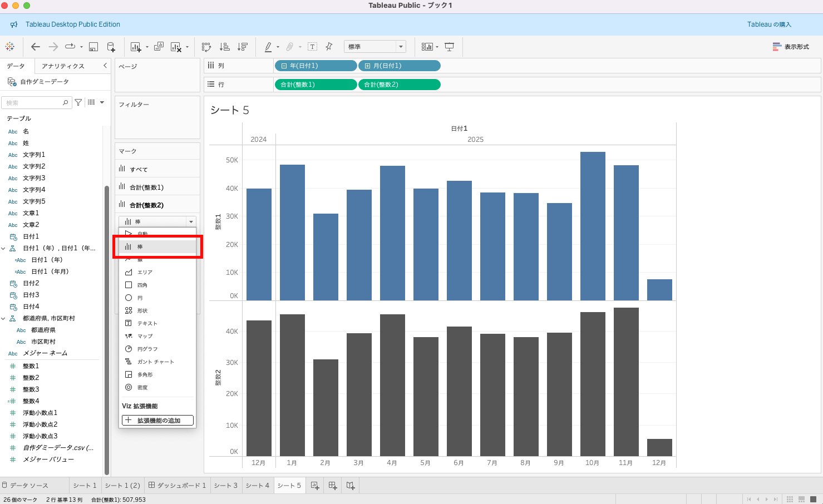Click the field search input box
Viewport: 823px width, 504px height.
(x=33, y=103)
